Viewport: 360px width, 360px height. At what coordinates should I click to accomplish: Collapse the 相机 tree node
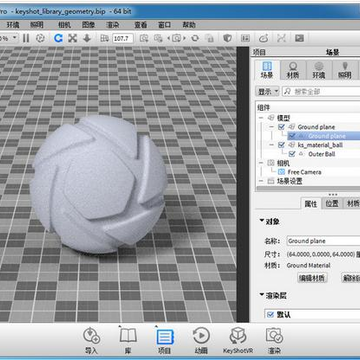click(x=261, y=163)
